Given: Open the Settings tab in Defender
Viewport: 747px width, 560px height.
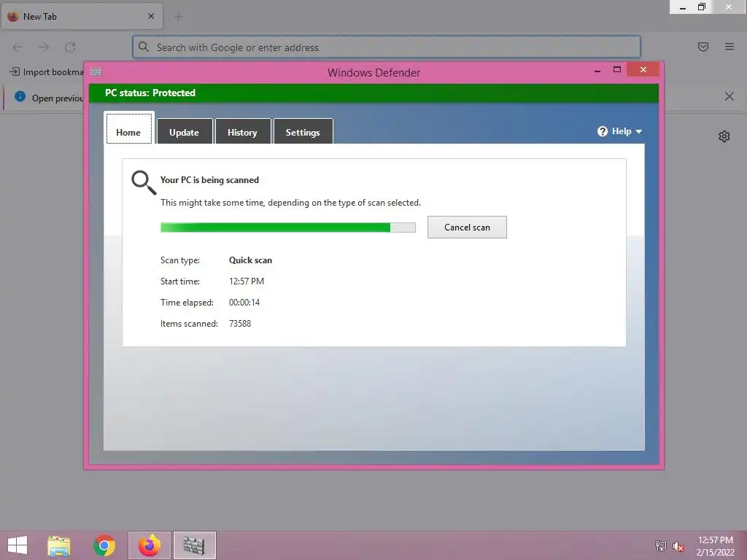Looking at the screenshot, I should [303, 132].
